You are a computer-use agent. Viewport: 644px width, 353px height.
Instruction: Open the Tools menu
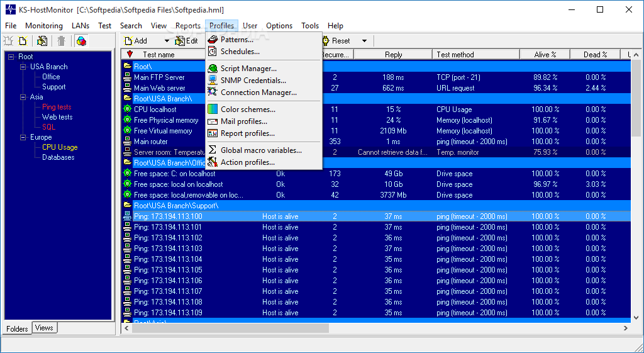pyautogui.click(x=310, y=25)
